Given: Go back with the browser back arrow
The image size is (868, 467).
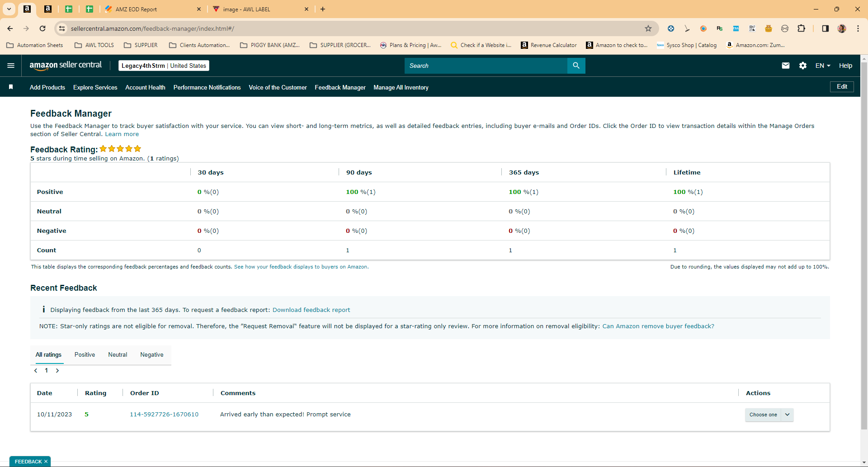Looking at the screenshot, I should pos(10,28).
